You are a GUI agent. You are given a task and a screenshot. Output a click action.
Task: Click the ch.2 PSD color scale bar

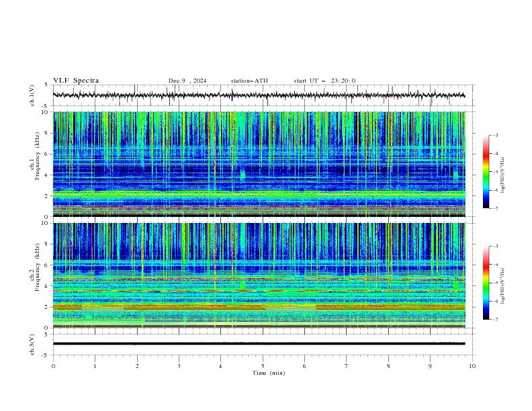pos(486,283)
